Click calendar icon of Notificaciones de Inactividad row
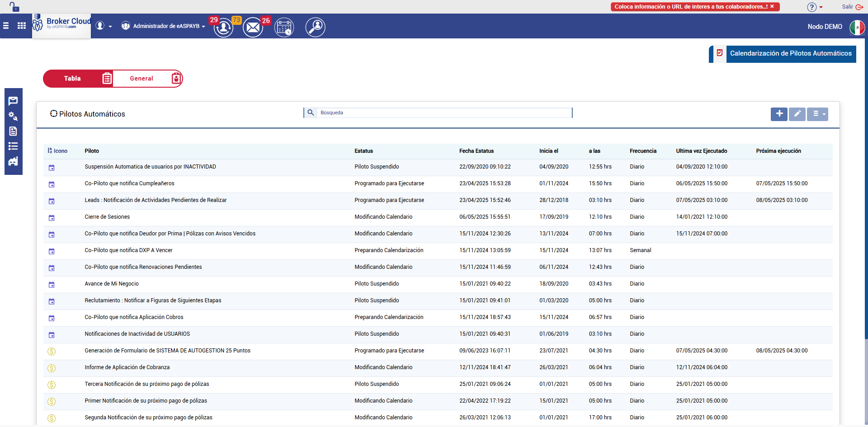Viewport: 868px width, 427px height. click(52, 335)
